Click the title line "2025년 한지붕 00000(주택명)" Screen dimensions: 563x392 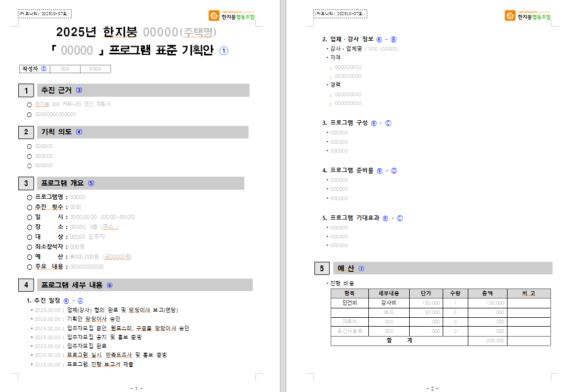[136, 32]
